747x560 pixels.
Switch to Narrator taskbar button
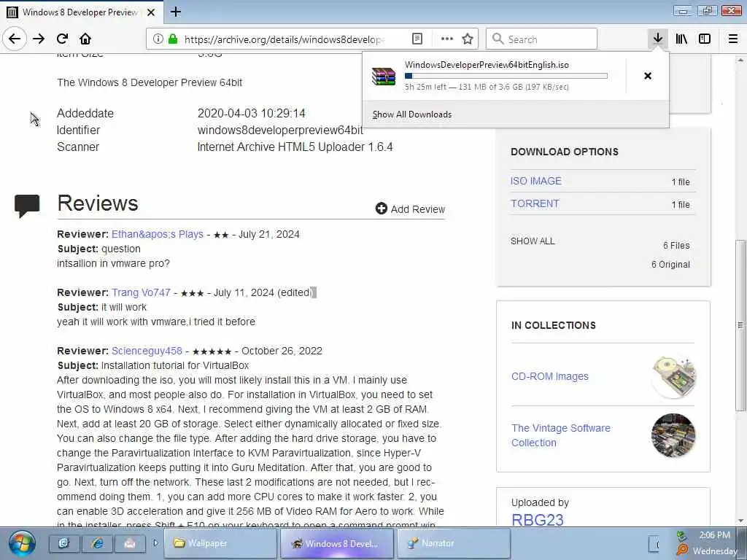tap(452, 543)
